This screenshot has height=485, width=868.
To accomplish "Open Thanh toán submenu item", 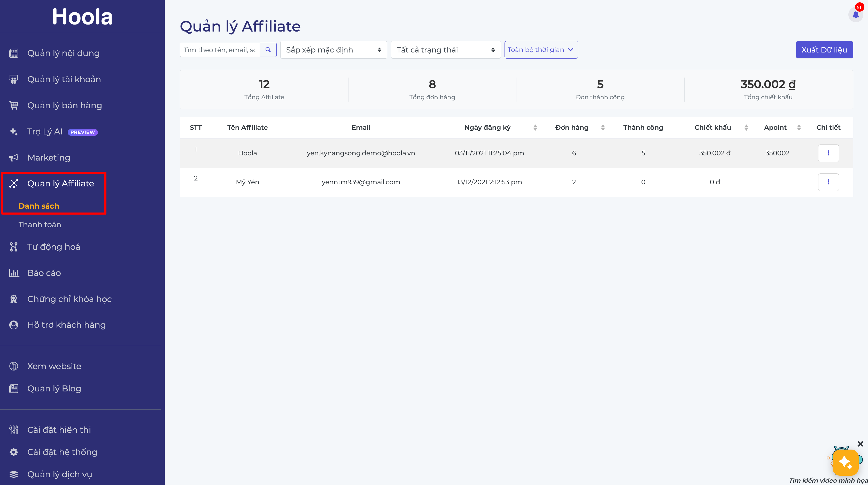I will point(40,225).
